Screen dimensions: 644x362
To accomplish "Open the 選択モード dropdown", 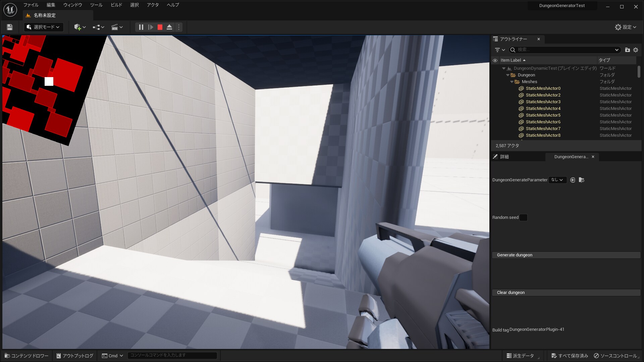I will [43, 27].
